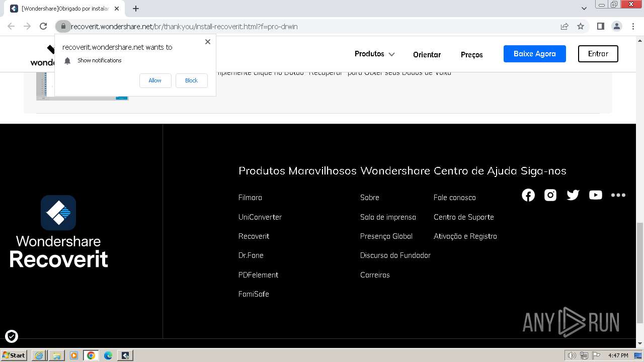Viewport: 644px width, 362px height.
Task: Open Wondershare YouTube icon
Action: pyautogui.click(x=595, y=195)
